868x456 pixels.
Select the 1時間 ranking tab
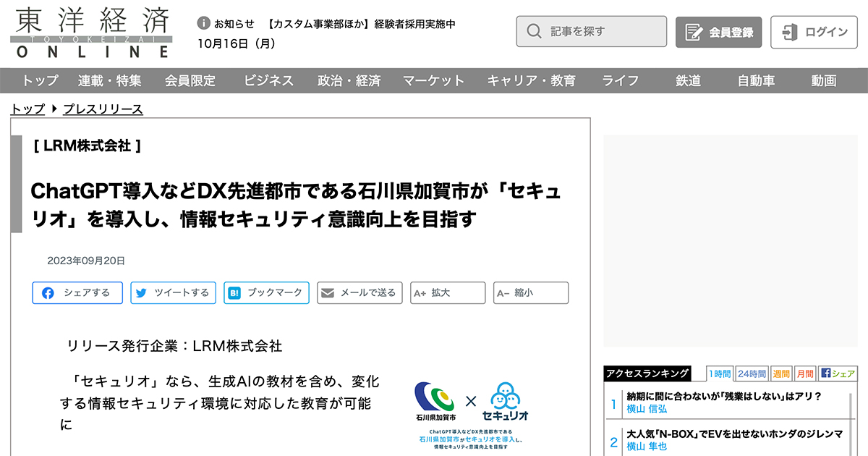(x=719, y=373)
